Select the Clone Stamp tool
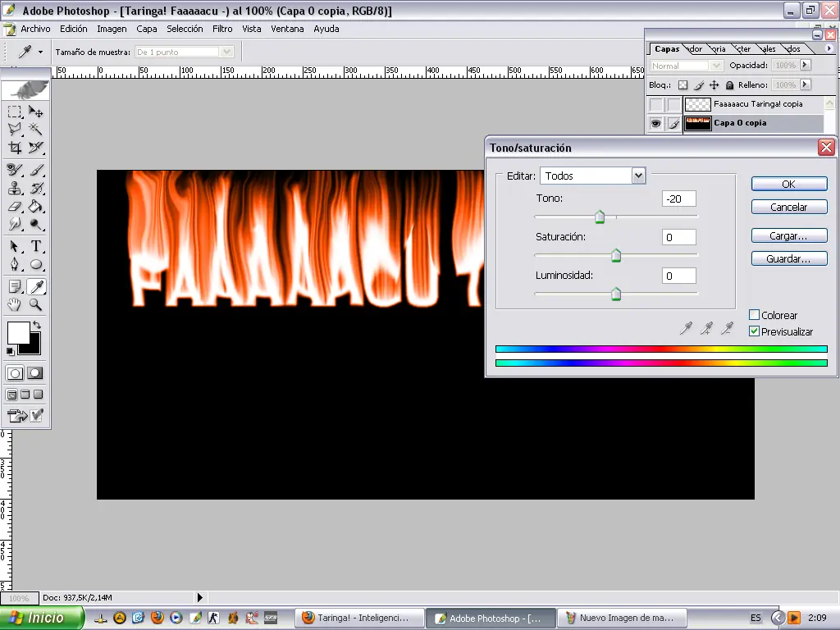The image size is (840, 630). coord(15,188)
